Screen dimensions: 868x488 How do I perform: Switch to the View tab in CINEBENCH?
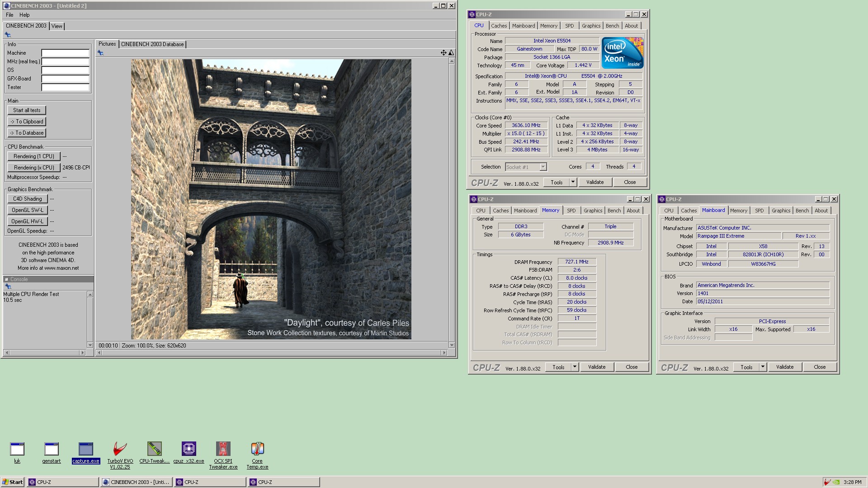pos(57,26)
